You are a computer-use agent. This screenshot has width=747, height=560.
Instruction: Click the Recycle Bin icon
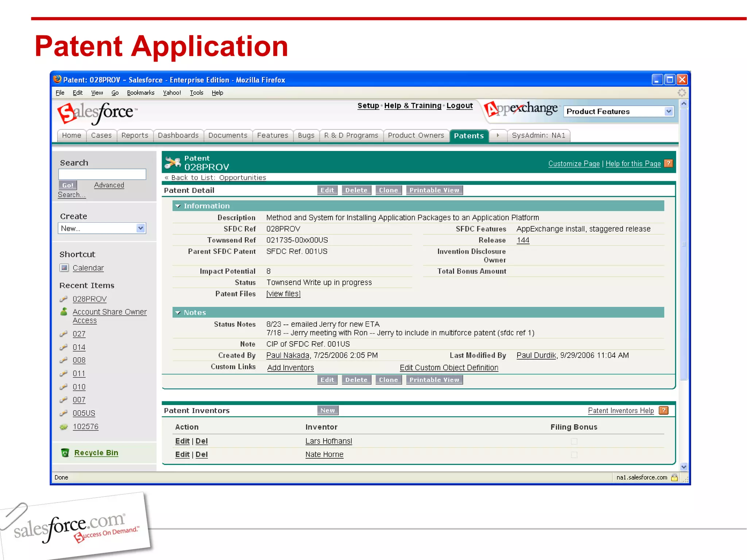pos(65,453)
